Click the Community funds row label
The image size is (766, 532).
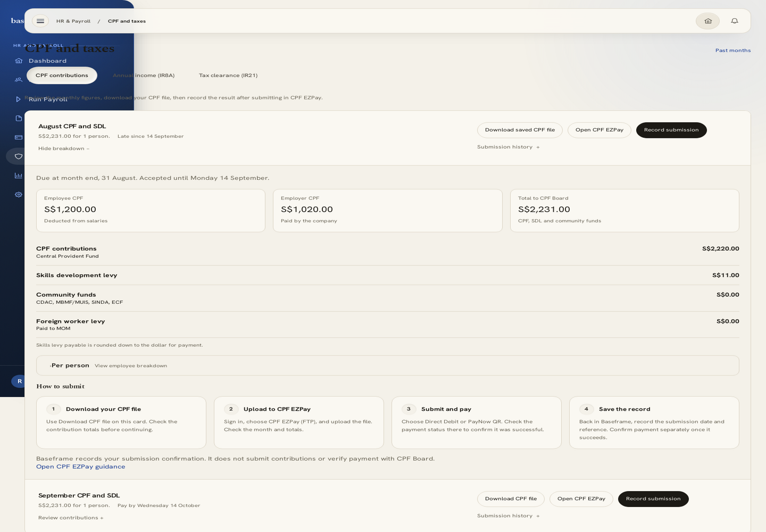(x=66, y=295)
